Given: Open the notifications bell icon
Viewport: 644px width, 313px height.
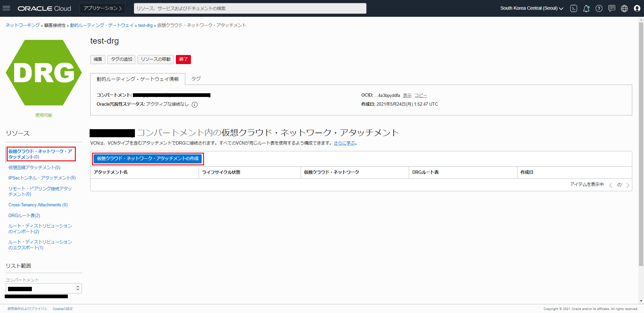Looking at the screenshot, I should (x=586, y=8).
